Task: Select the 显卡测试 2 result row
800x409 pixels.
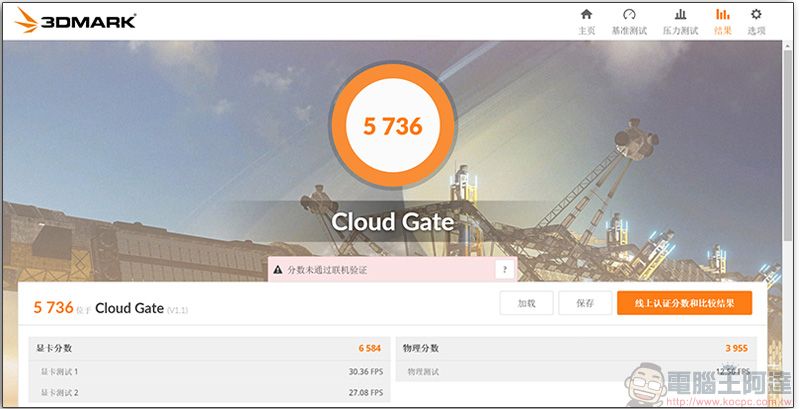Action: pos(208,393)
